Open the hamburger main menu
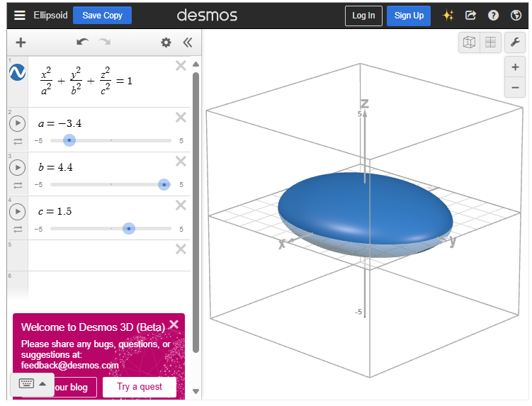Image resolution: width=532 pixels, height=406 pixels. click(19, 15)
